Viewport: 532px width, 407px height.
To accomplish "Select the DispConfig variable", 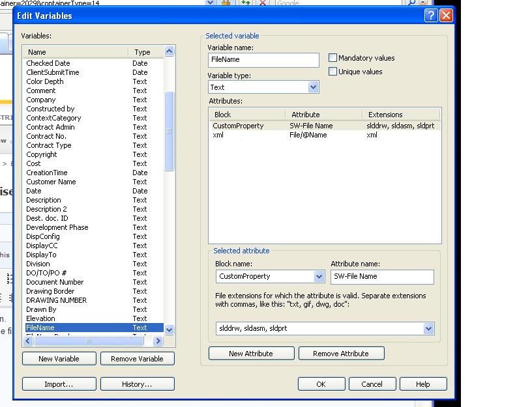I will [94, 236].
